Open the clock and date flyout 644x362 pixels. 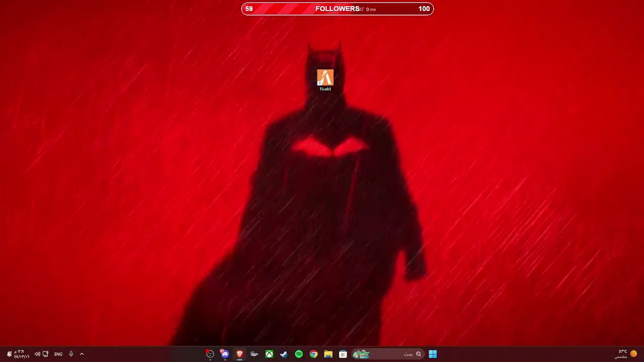tap(22, 354)
